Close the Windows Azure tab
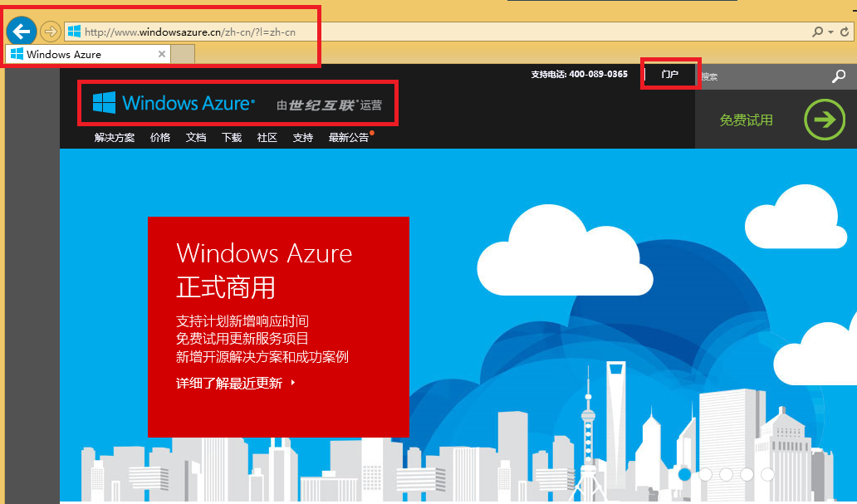 click(162, 54)
